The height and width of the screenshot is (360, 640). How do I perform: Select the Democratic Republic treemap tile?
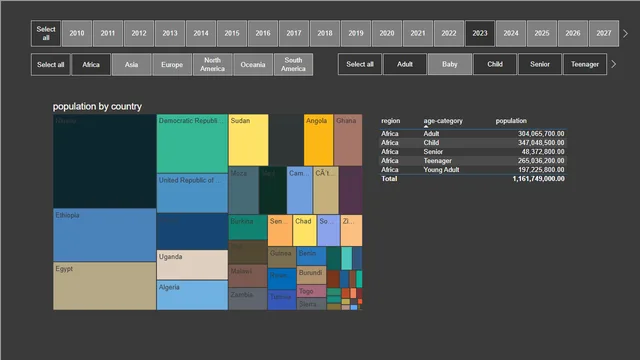click(x=192, y=144)
